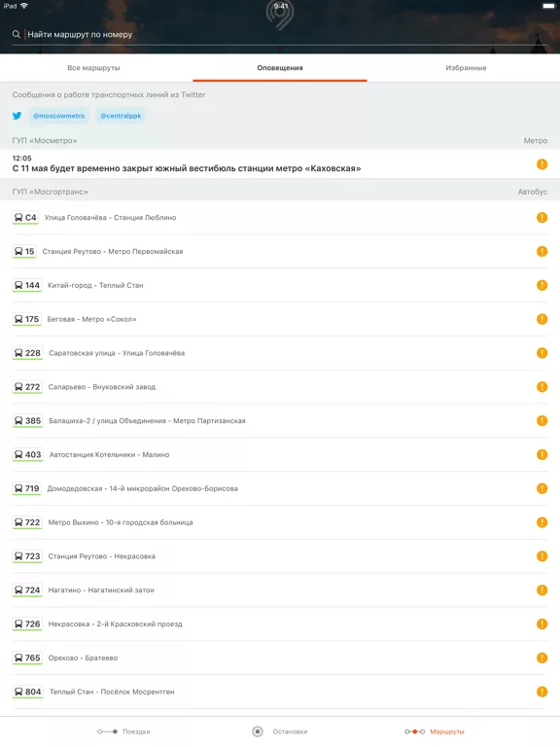560x747 pixels.
Task: Tap the alert icon on route 804 row
Action: pyautogui.click(x=542, y=691)
